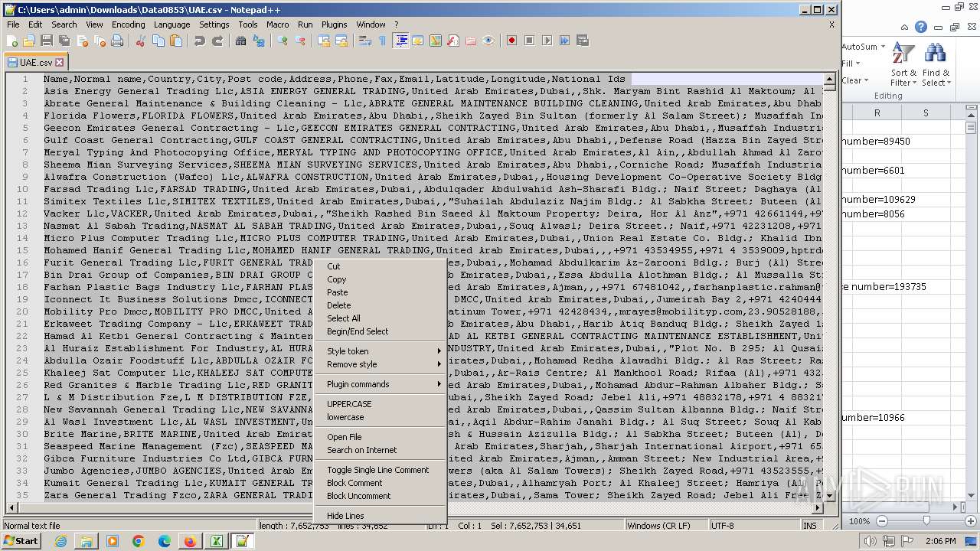Expand the Plugin commands submenu

380,384
